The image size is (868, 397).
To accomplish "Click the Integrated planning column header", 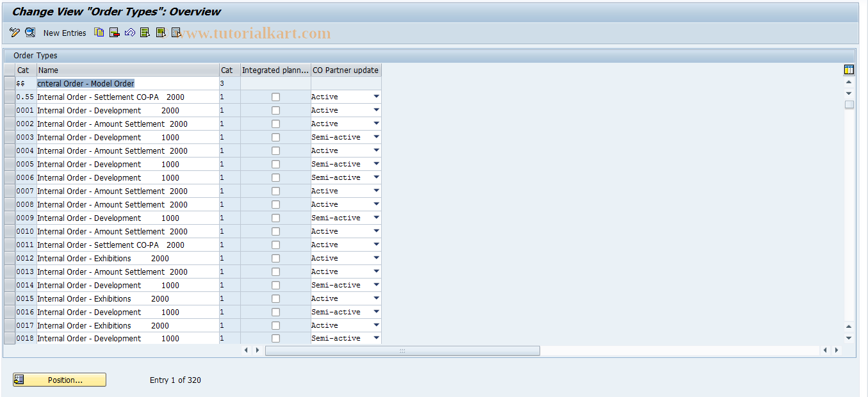I will 275,70.
